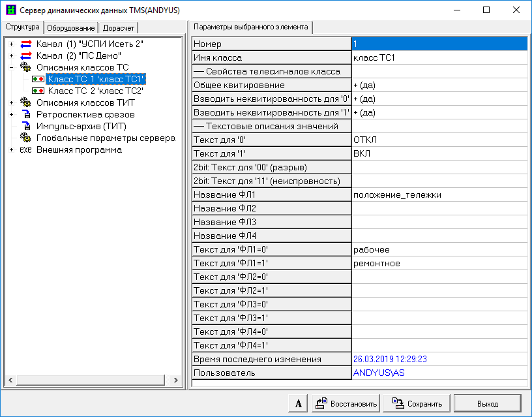Screen dimensions: 532x417
Task: Click the Импульс-архив (ТИТ) icon
Action: (26, 126)
